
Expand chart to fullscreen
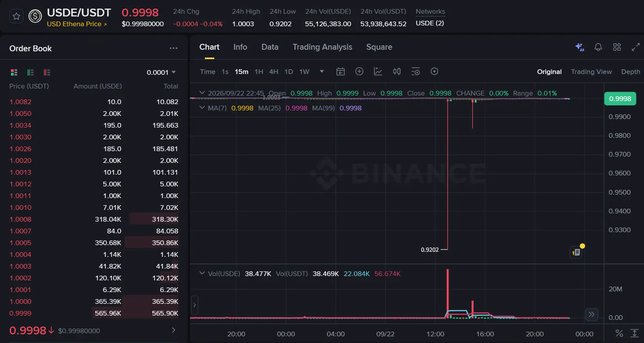tap(636, 47)
